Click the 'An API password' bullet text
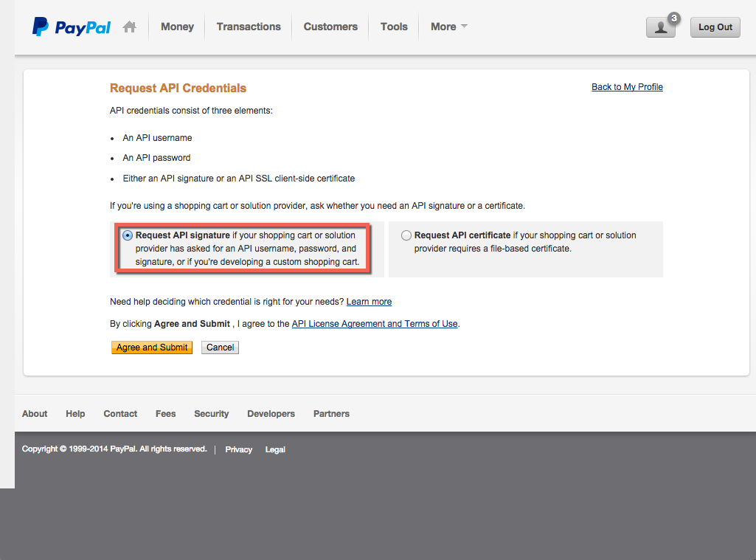The width and height of the screenshot is (756, 560). [x=156, y=158]
